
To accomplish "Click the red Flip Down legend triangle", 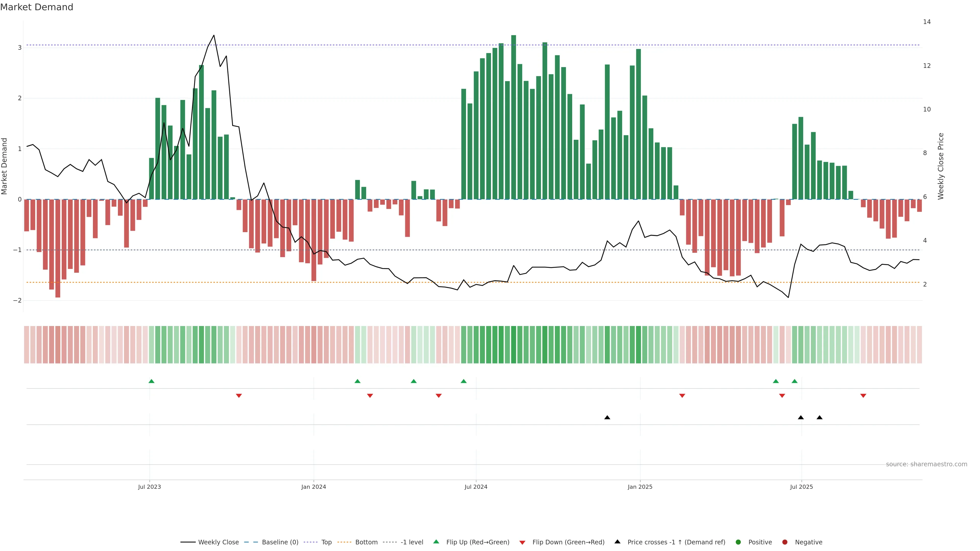I will 522,542.
